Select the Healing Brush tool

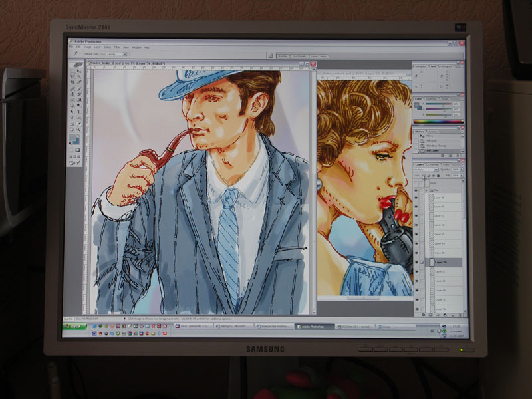click(x=72, y=89)
